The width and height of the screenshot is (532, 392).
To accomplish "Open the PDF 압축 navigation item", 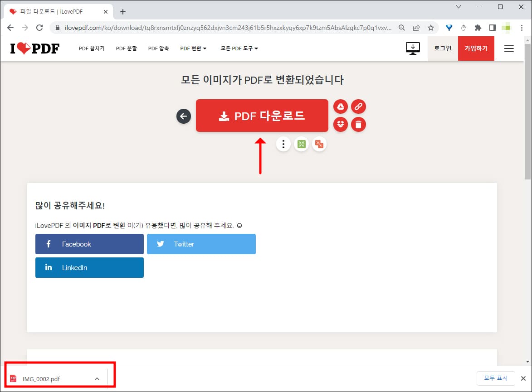I will point(158,48).
